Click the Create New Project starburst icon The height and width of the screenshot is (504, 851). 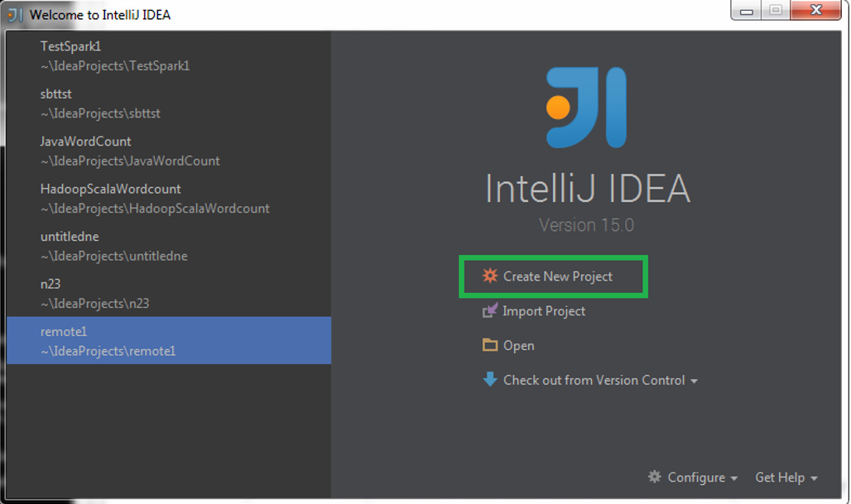point(490,276)
